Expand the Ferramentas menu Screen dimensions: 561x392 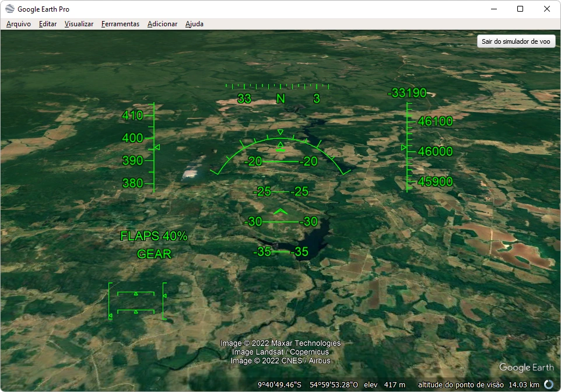pyautogui.click(x=120, y=24)
